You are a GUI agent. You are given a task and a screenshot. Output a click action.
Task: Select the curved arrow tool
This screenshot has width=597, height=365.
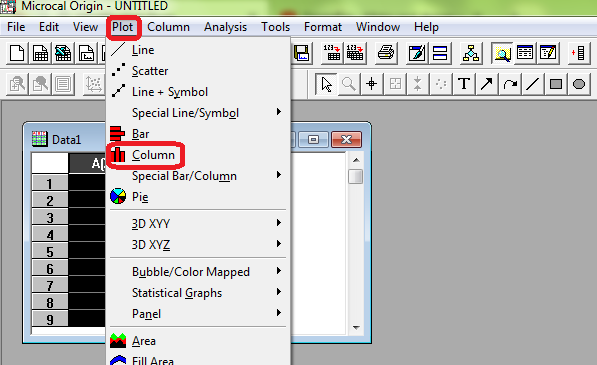pyautogui.click(x=510, y=84)
